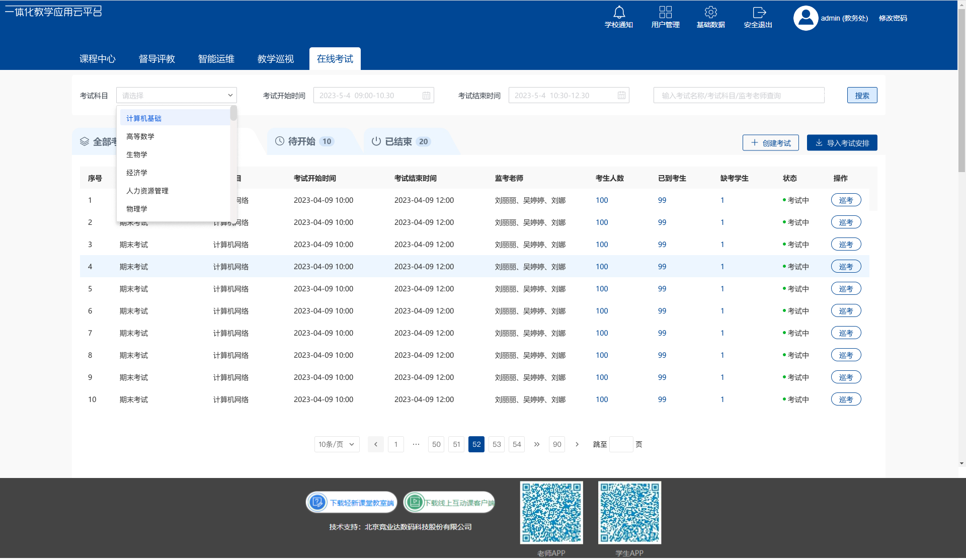Click 期末考试 name in row 6
966x560 pixels.
[x=134, y=311]
